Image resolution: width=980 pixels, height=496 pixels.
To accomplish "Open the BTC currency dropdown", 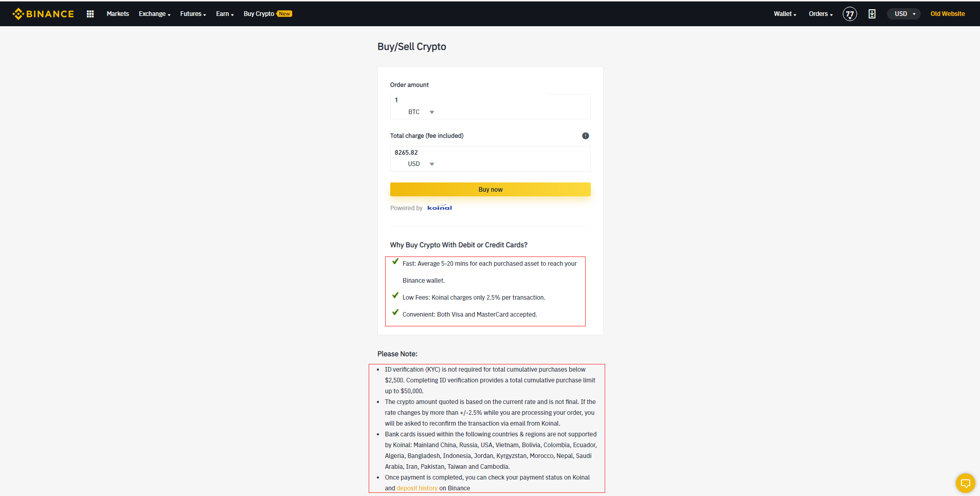I will [422, 112].
